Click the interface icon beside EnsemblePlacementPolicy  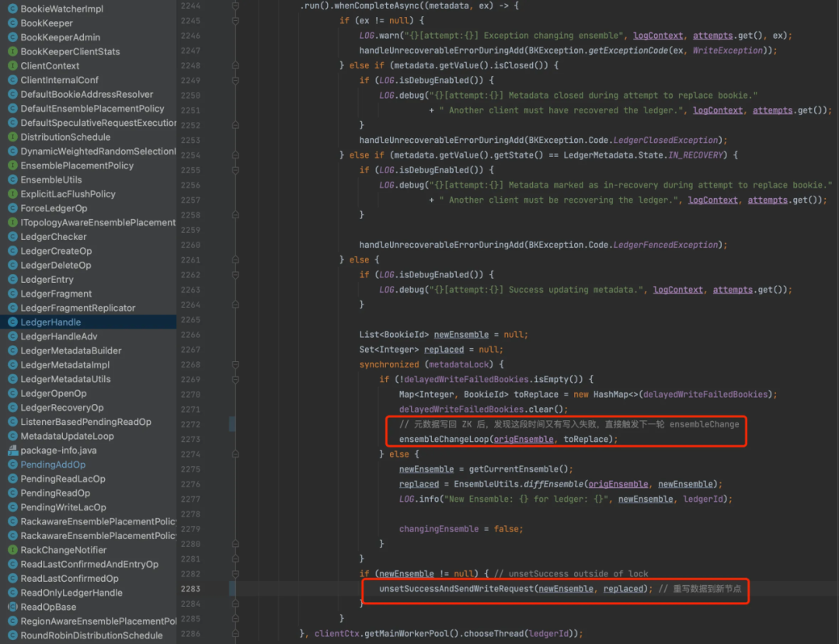point(13,165)
